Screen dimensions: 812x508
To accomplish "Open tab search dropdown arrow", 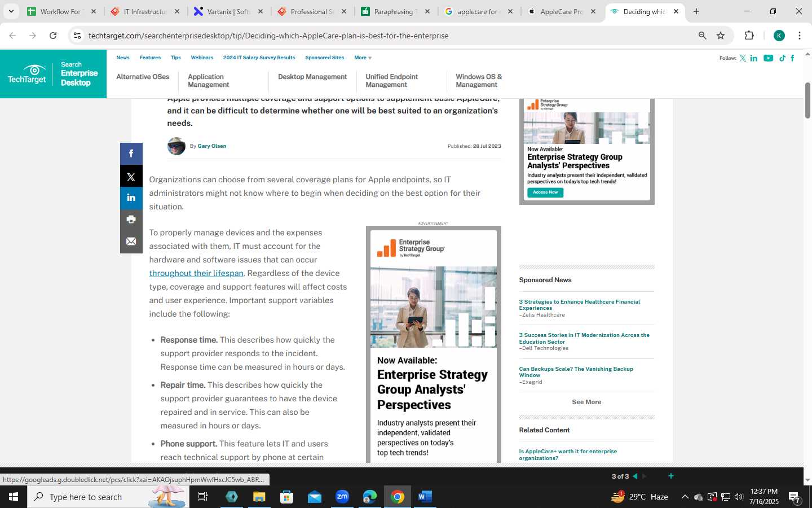I will [11, 11].
